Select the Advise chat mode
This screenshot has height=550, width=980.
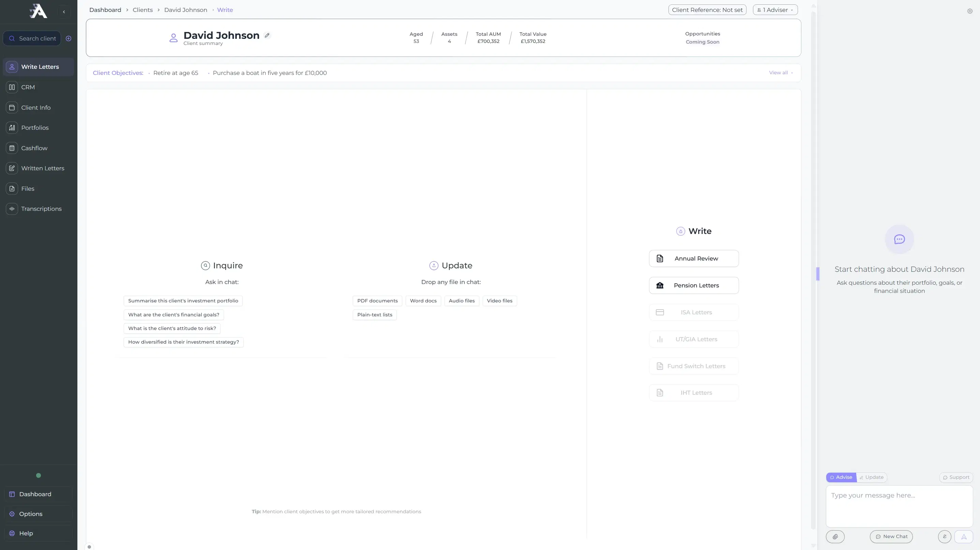(x=841, y=477)
